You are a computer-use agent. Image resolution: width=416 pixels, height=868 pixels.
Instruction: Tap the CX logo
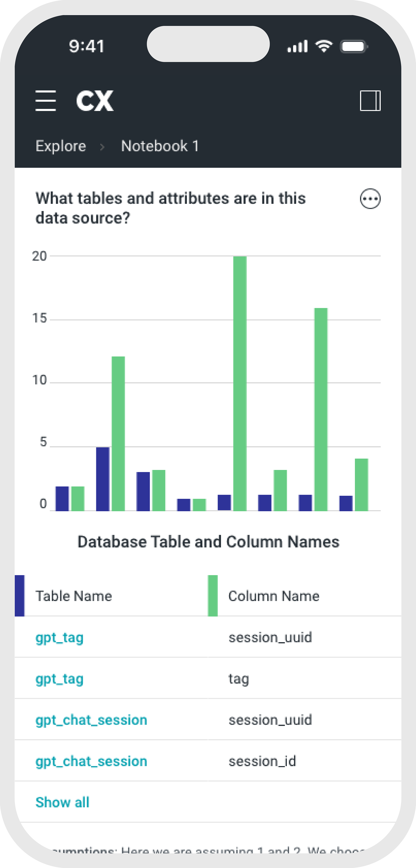tap(95, 101)
